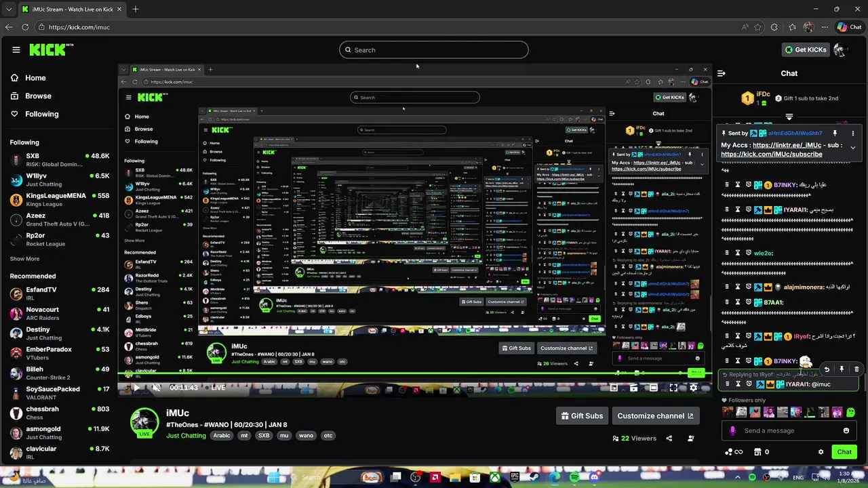Screen dimensions: 868x488
Task: Open Billeh recommended channel
Action: click(60, 373)
